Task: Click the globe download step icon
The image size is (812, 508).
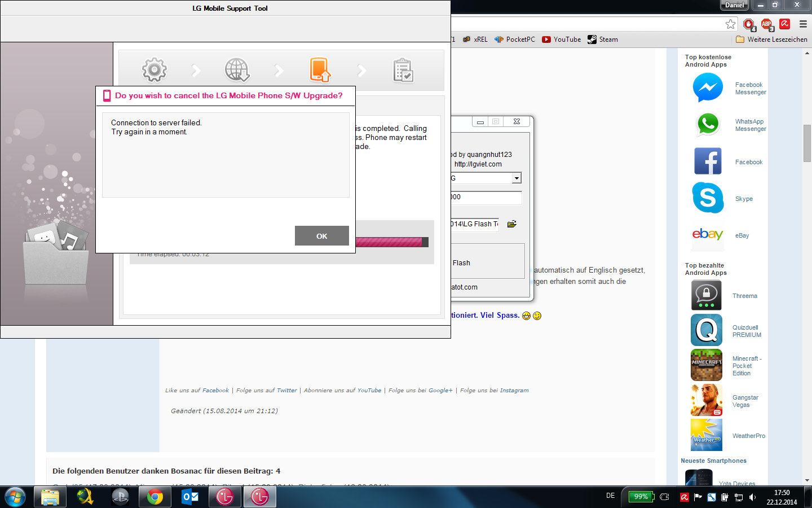Action: (237, 70)
